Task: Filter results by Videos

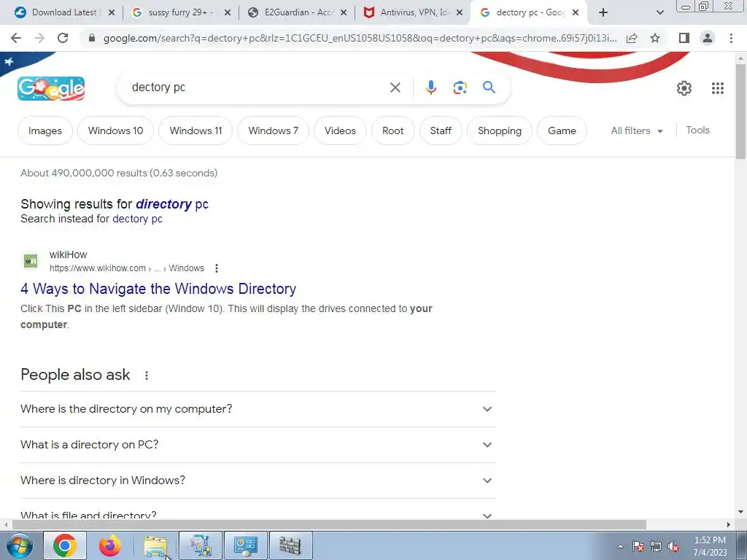Action: (340, 131)
